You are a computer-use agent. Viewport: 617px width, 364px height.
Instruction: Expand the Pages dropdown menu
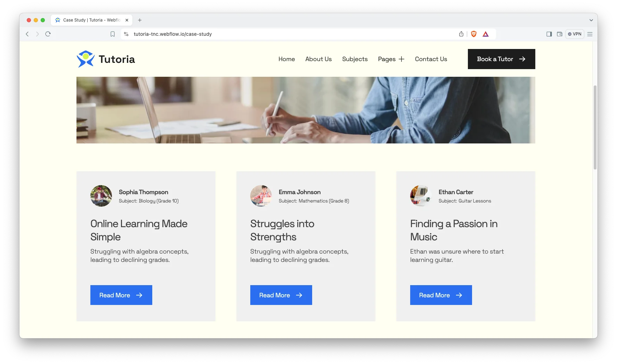pos(391,59)
